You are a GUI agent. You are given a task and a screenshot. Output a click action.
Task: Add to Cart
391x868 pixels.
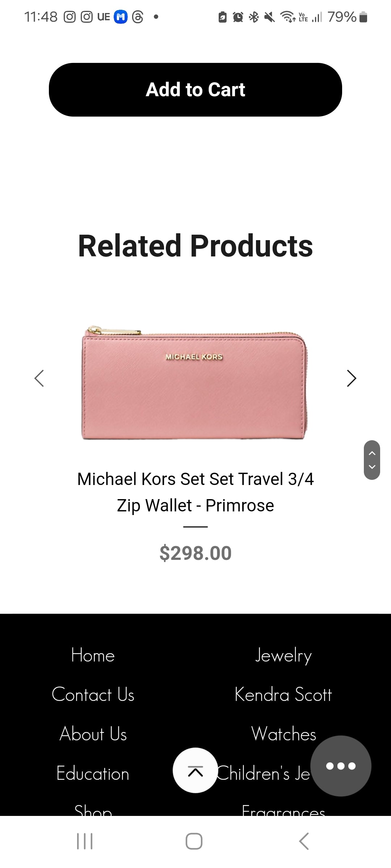coord(195,90)
